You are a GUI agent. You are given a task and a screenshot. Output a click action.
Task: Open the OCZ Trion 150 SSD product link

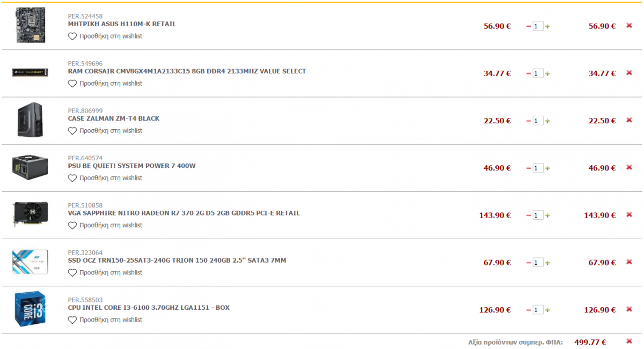coord(177,261)
